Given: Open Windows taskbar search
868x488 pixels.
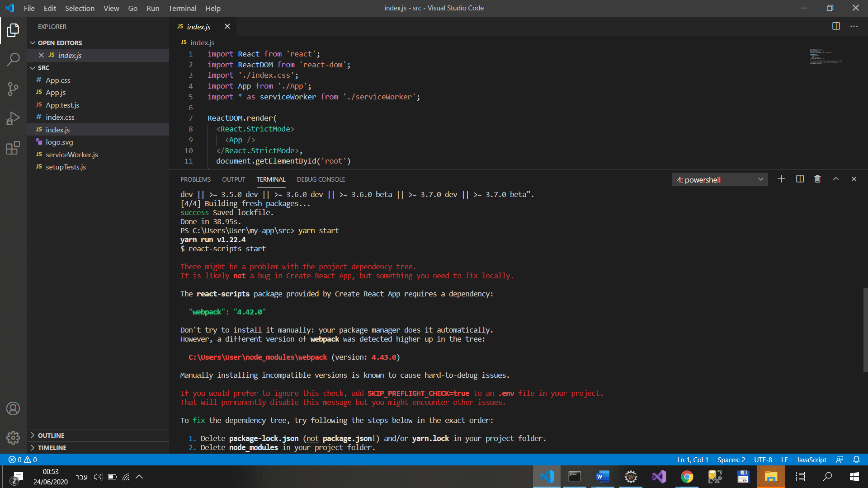Looking at the screenshot, I should point(827,477).
